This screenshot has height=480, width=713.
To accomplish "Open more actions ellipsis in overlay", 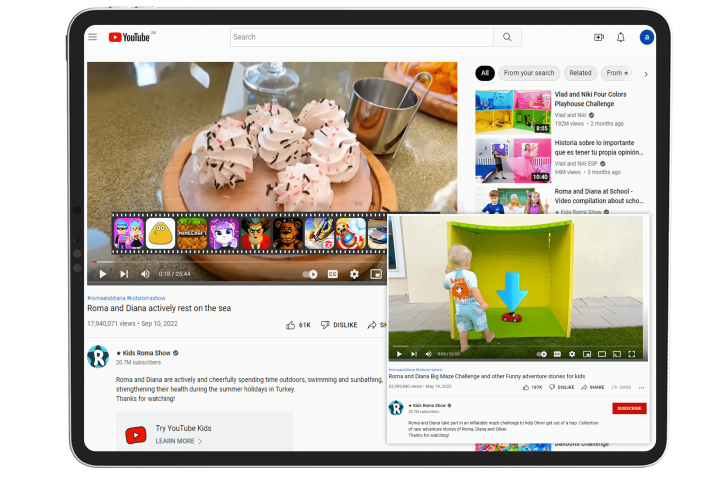I will (x=641, y=387).
